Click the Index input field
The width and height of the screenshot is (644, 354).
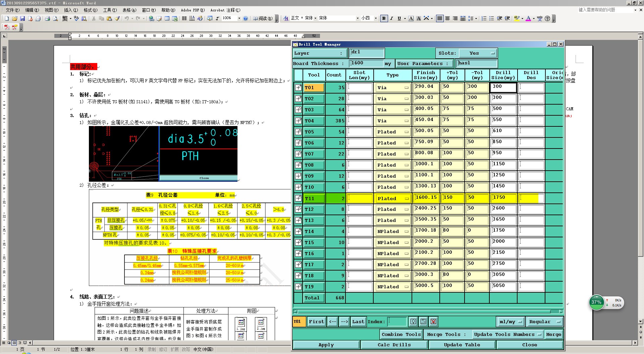[397, 322]
